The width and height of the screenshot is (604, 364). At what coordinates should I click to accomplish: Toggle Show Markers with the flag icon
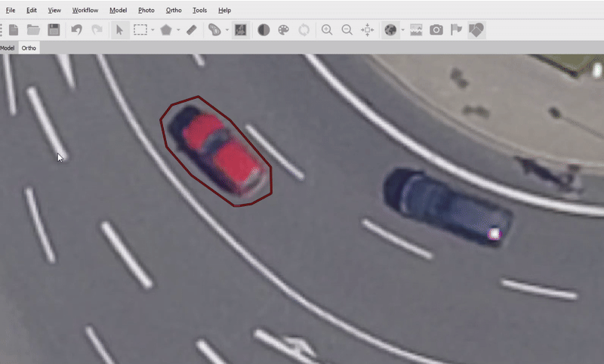456,30
